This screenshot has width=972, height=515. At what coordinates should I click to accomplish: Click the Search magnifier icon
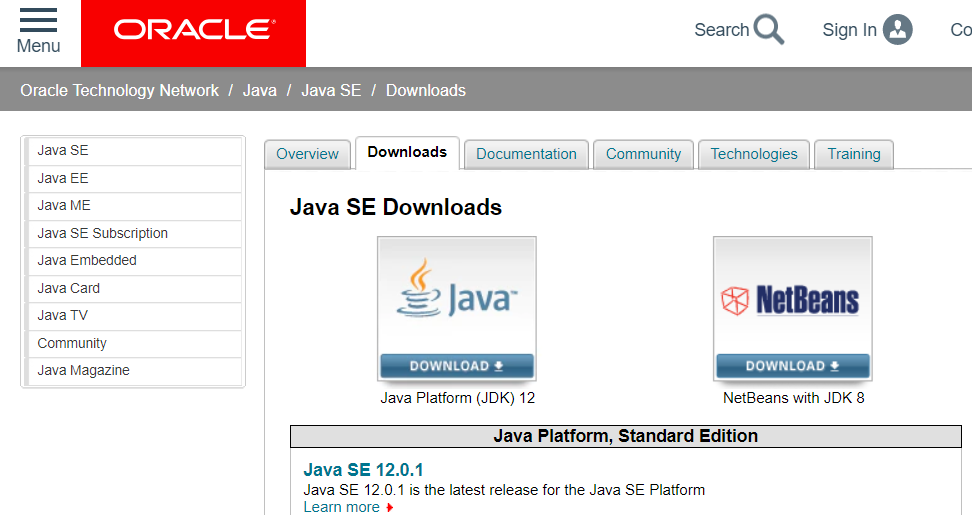[769, 30]
